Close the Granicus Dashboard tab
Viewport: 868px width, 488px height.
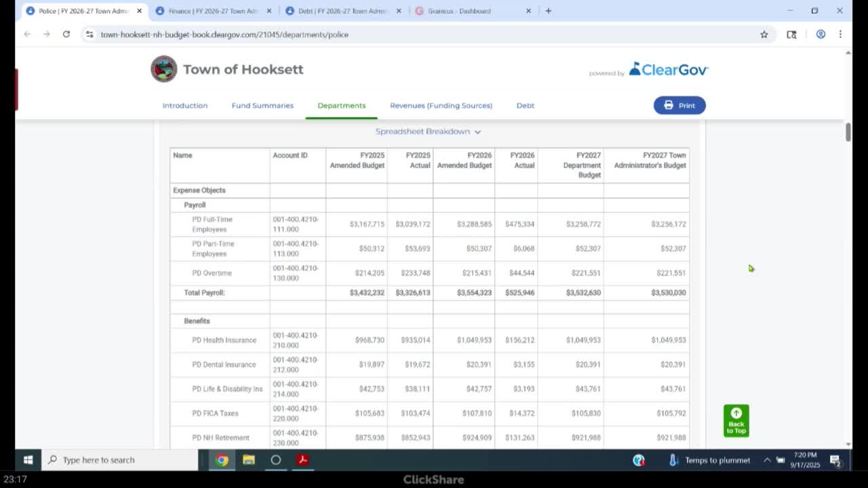(x=528, y=11)
